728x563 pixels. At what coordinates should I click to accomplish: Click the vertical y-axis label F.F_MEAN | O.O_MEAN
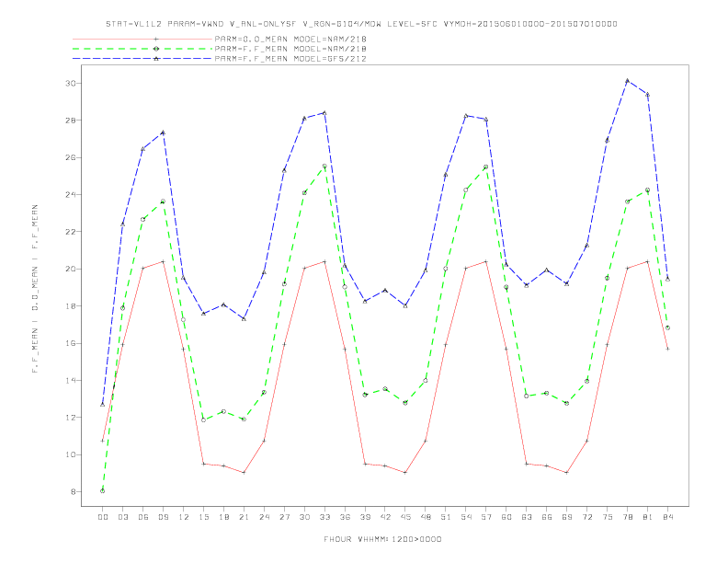coord(35,289)
